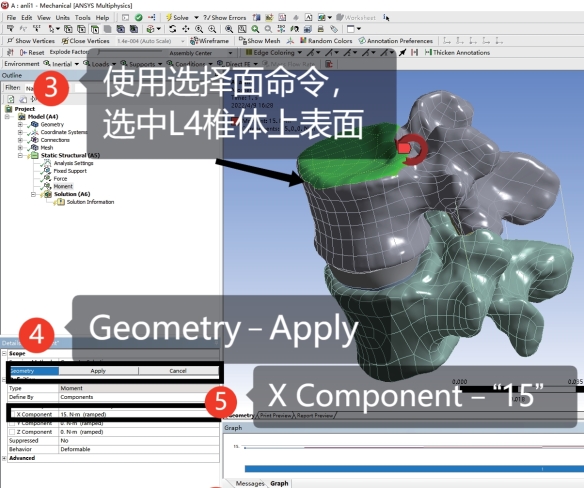This screenshot has width=584, height=488.
Task: Enable Wireframe view mode
Action: (194, 41)
